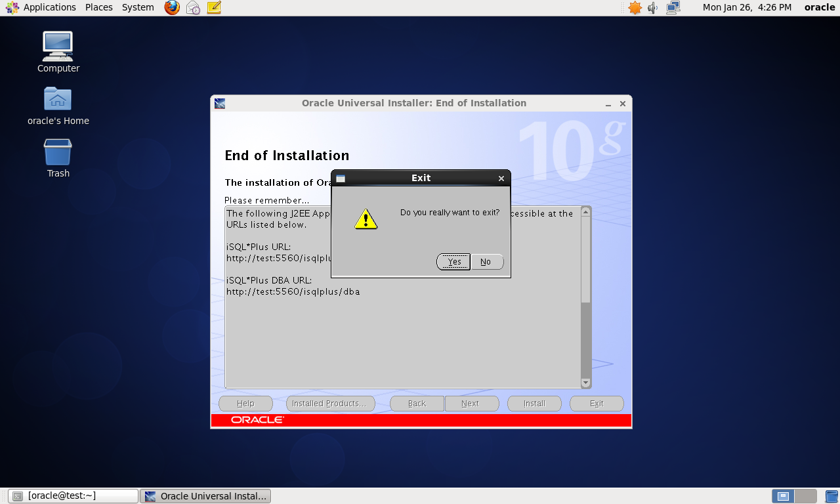Click the Oracle installer window menu icon
This screenshot has width=840, height=504.
220,104
